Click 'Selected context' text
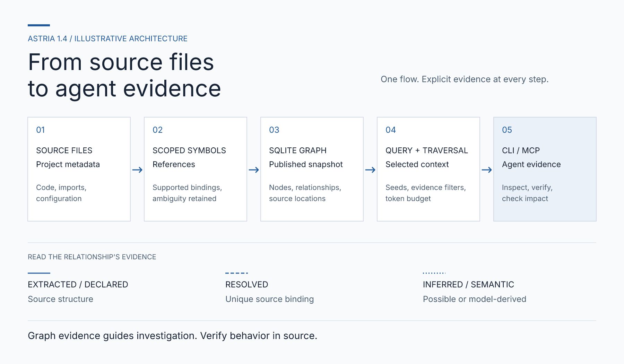 [417, 164]
